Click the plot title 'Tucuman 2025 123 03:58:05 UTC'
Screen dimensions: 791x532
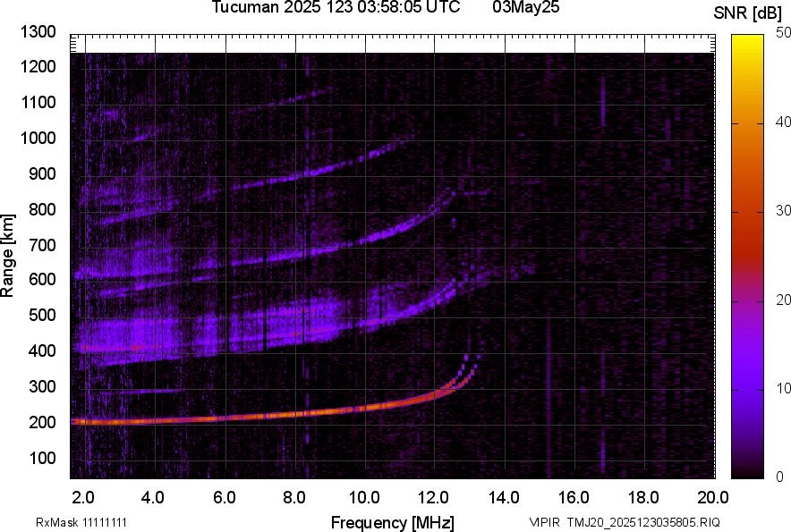[x=336, y=6]
